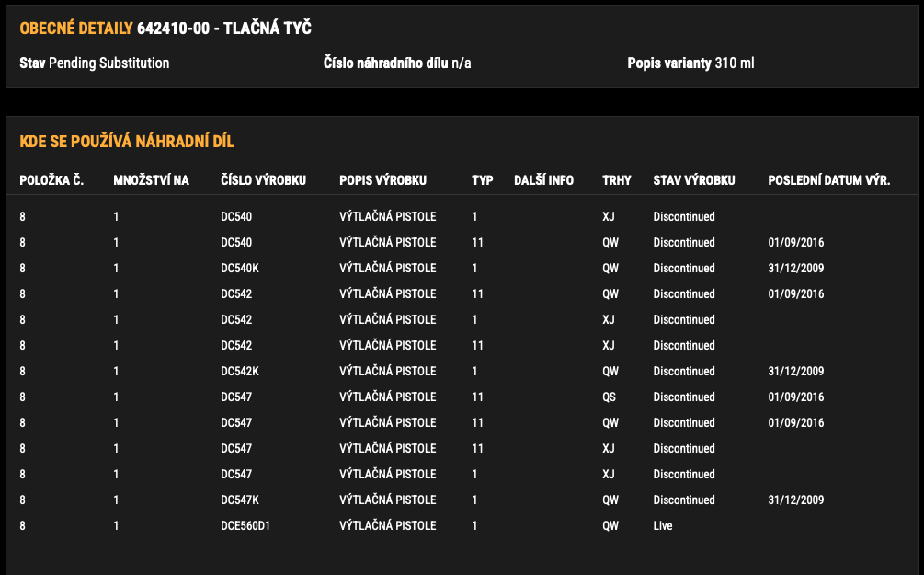Click the DC542K product number

[x=239, y=372]
